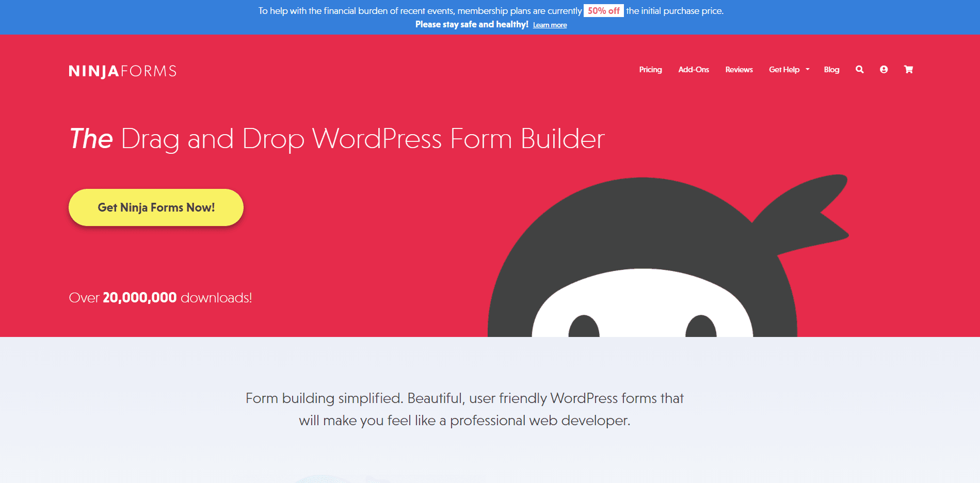980x483 pixels.
Task: Click the ninja mascot illustration
Action: click(668, 255)
